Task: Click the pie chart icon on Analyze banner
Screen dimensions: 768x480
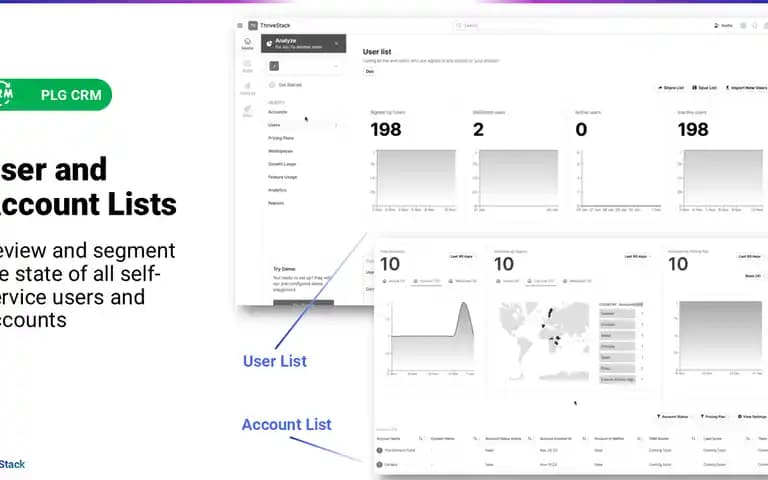Action: tap(269, 44)
